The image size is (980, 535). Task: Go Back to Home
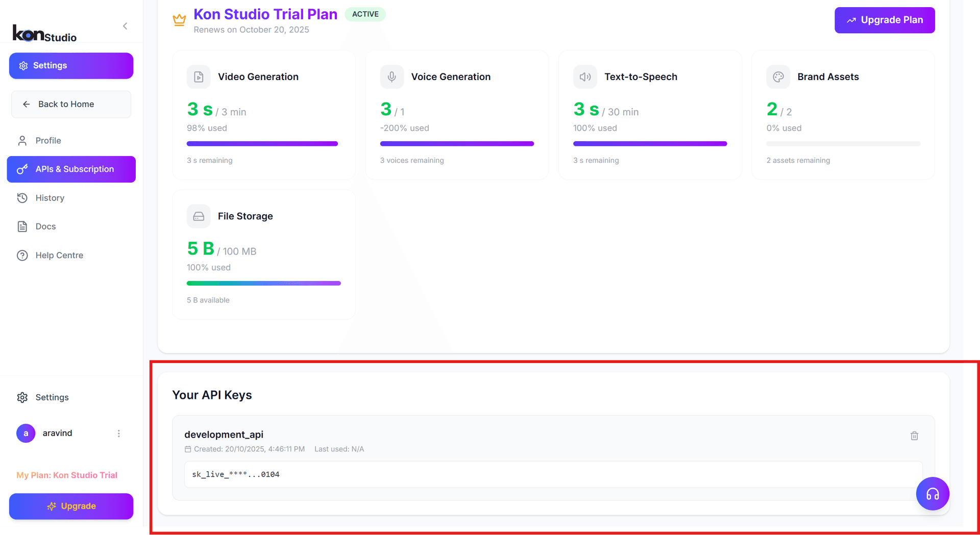point(71,104)
